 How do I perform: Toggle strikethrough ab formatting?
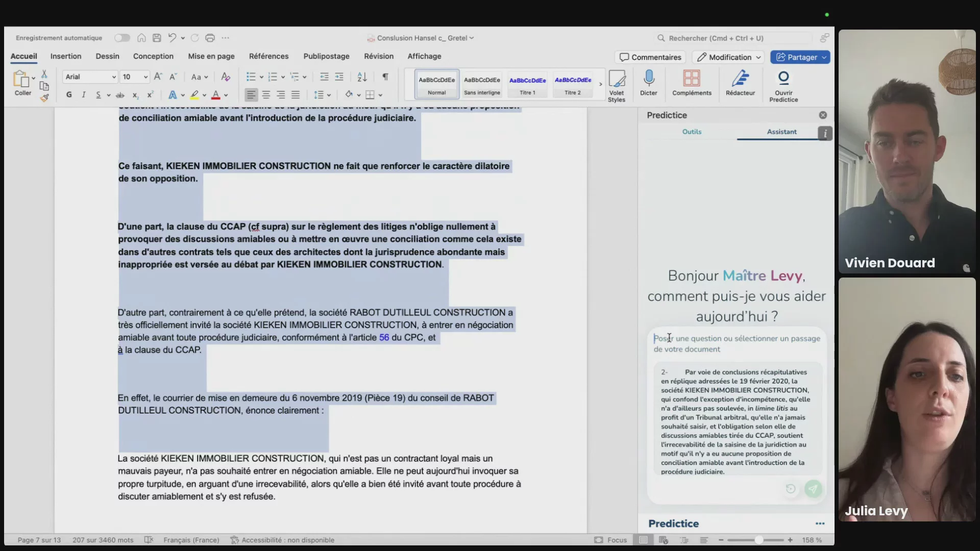point(120,95)
